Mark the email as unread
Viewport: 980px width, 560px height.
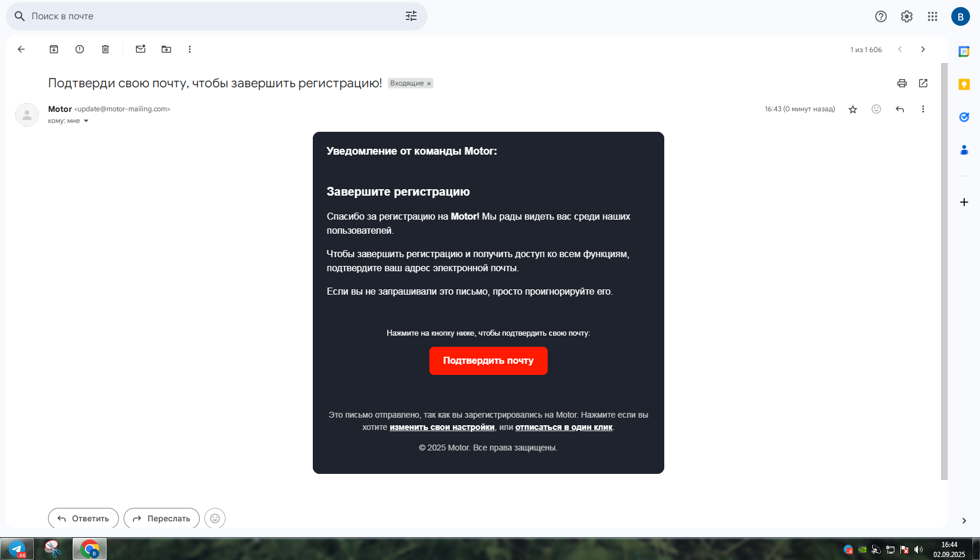[141, 49]
